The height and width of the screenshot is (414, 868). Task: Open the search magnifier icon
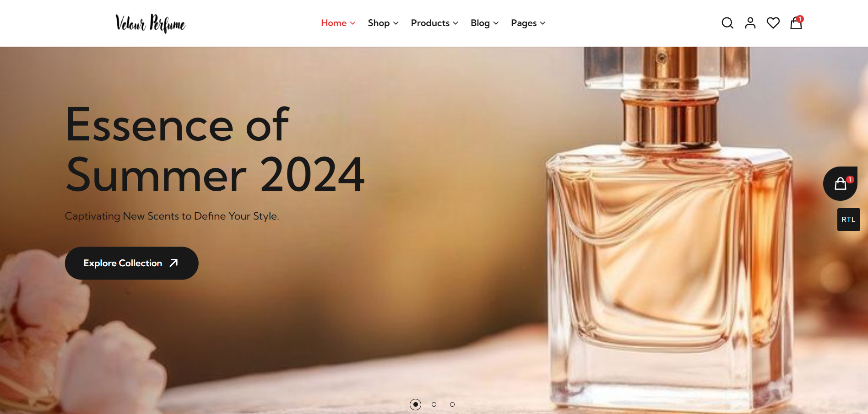727,23
